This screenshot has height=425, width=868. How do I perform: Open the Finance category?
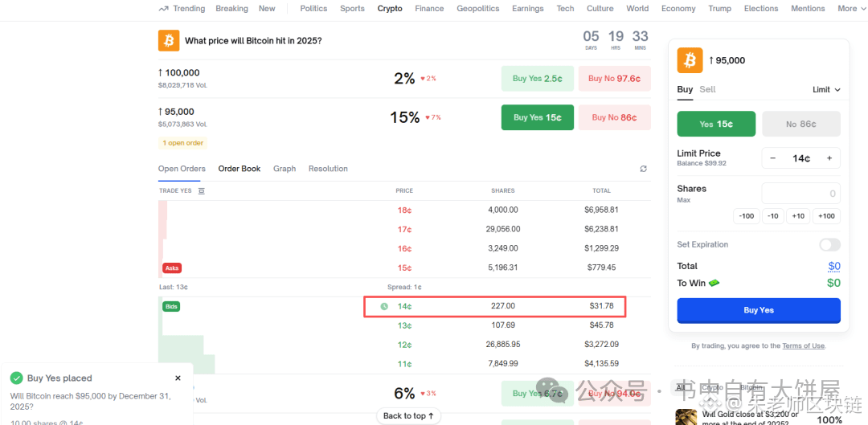(429, 8)
